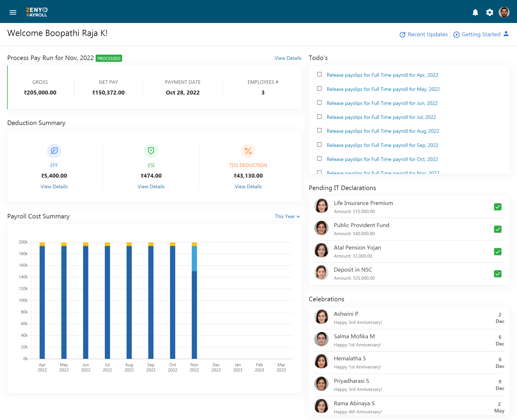Click avatar beside Public Provident Fund
This screenshot has width=517, height=420.
(x=321, y=228)
